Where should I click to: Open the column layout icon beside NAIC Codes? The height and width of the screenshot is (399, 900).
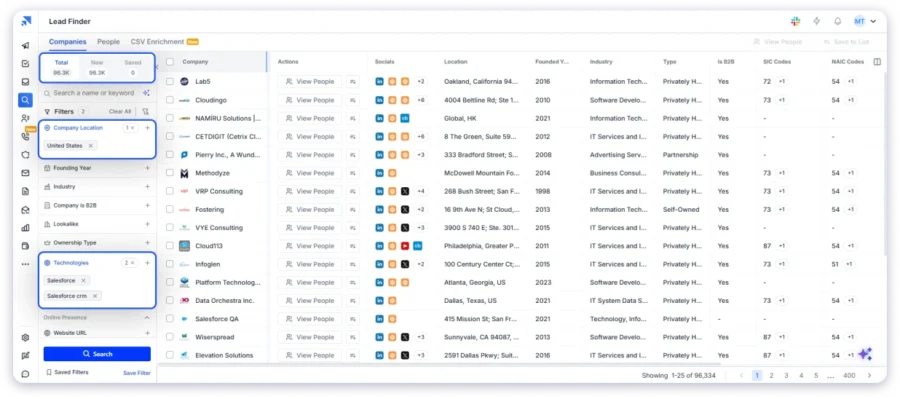click(x=877, y=61)
